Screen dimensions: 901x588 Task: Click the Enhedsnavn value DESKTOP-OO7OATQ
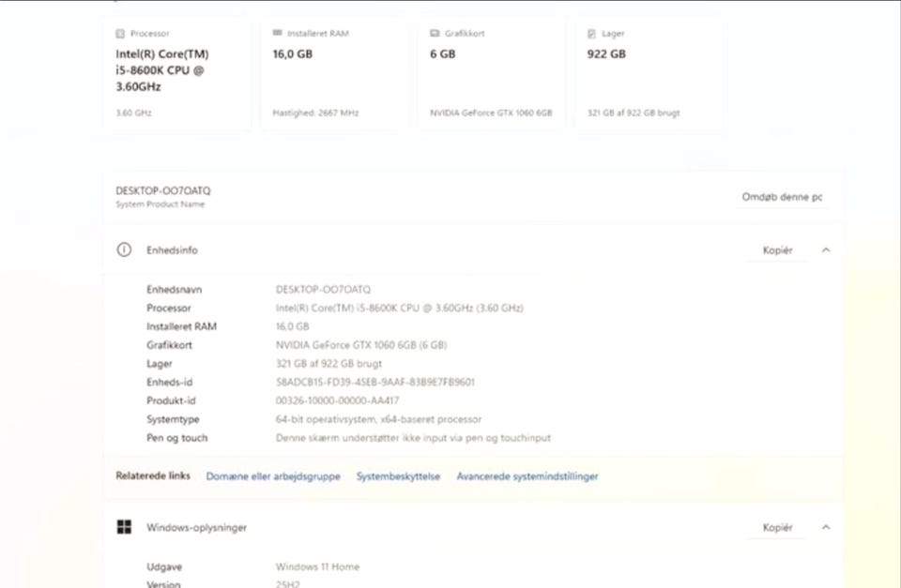pos(323,290)
